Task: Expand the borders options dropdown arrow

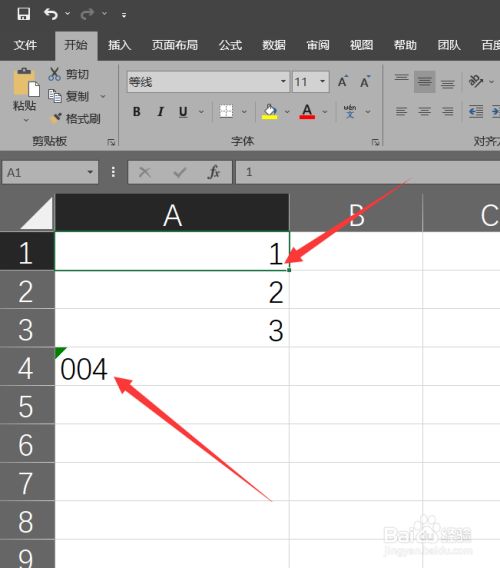Action: 245,112
